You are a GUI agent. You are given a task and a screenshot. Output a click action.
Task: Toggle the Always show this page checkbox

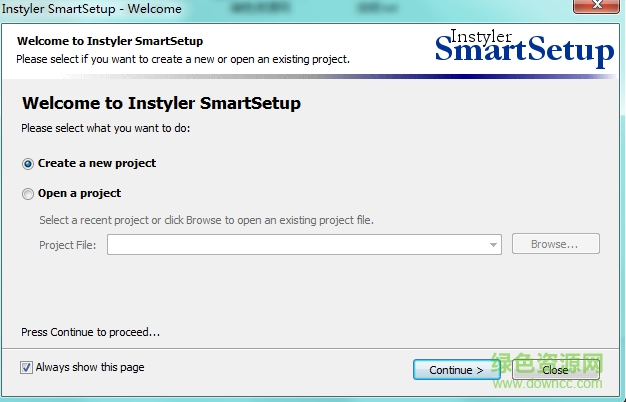pos(26,367)
